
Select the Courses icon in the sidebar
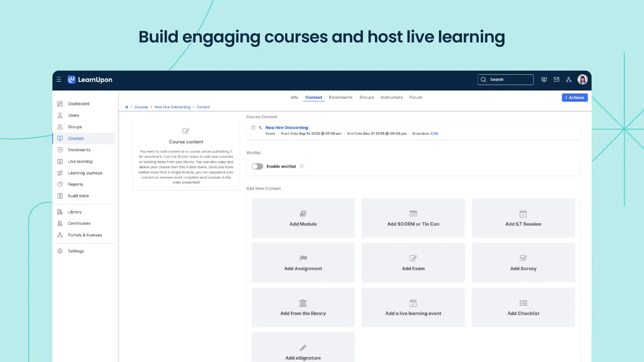coord(60,138)
